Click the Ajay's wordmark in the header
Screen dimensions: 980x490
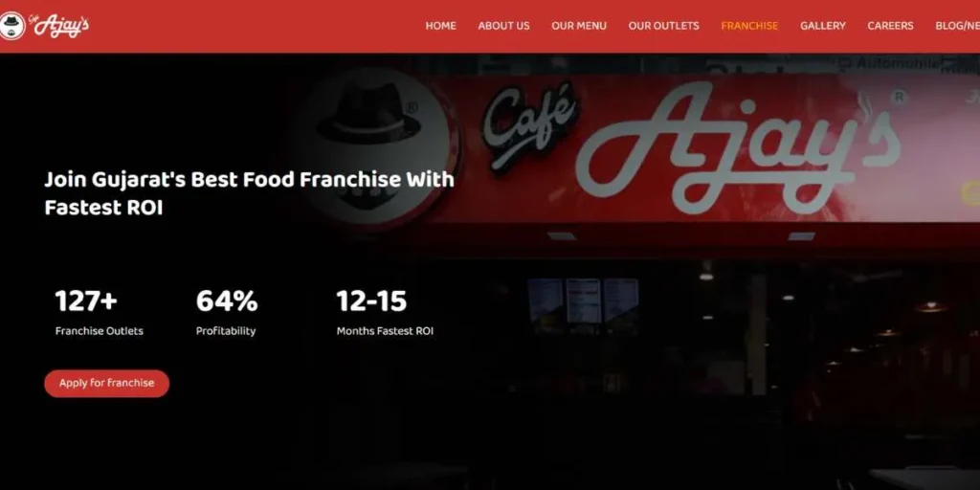[60, 26]
